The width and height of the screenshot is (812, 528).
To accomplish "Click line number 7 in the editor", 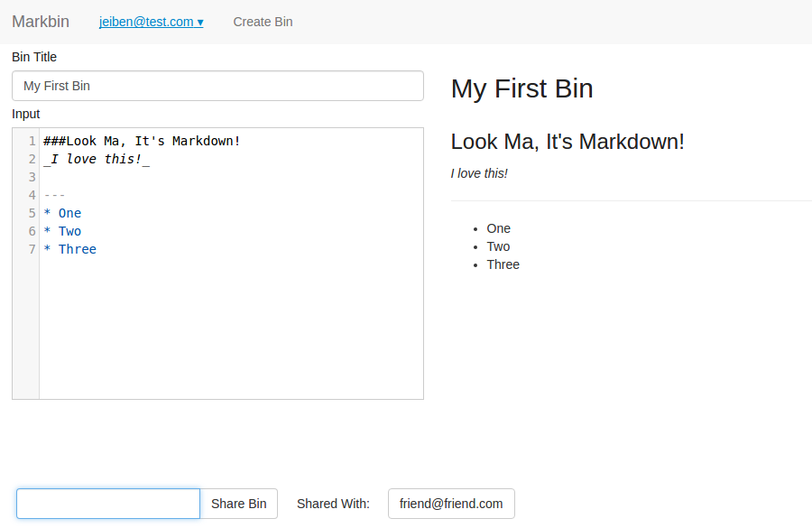I will click(x=32, y=249).
